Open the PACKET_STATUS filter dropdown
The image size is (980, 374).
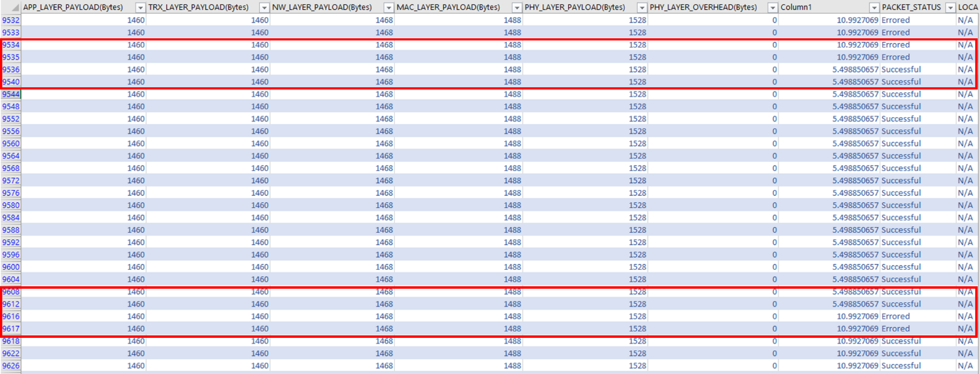point(949,7)
